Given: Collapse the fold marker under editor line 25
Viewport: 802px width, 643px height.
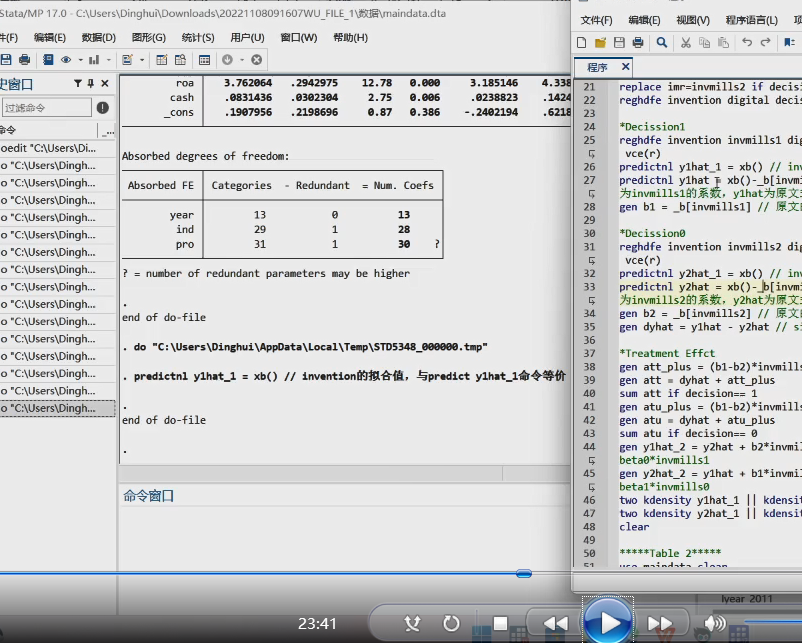Looking at the screenshot, I should tap(591, 153).
